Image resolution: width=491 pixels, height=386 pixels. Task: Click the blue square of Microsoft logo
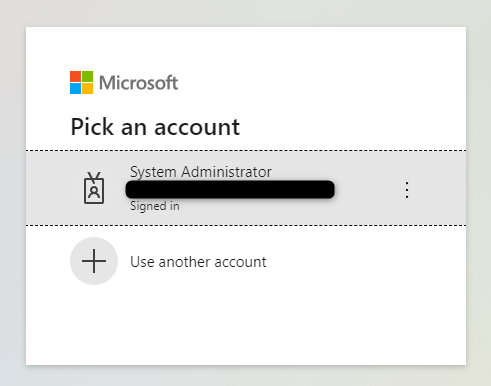[x=75, y=88]
